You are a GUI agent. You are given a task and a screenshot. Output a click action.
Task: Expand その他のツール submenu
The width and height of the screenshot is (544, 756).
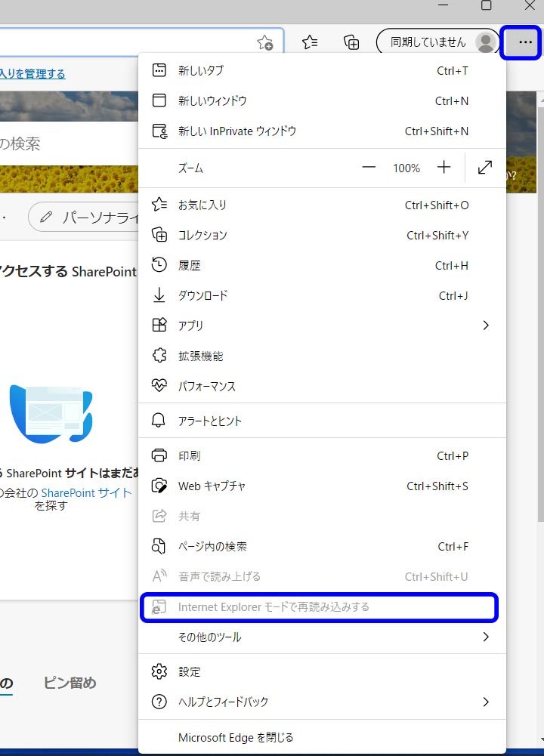click(x=322, y=637)
